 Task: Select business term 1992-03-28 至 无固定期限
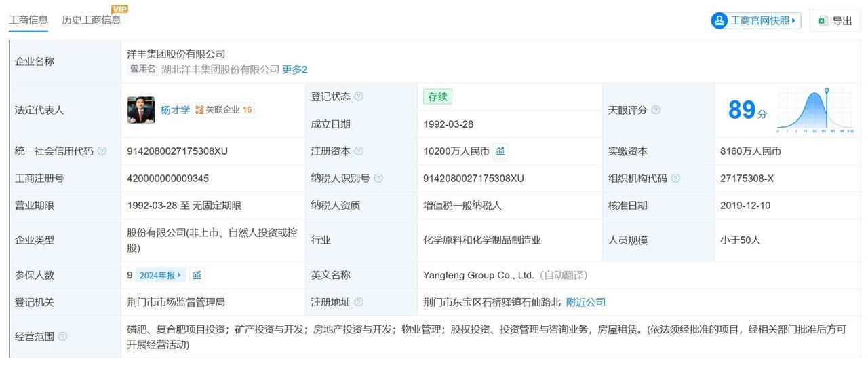184,206
